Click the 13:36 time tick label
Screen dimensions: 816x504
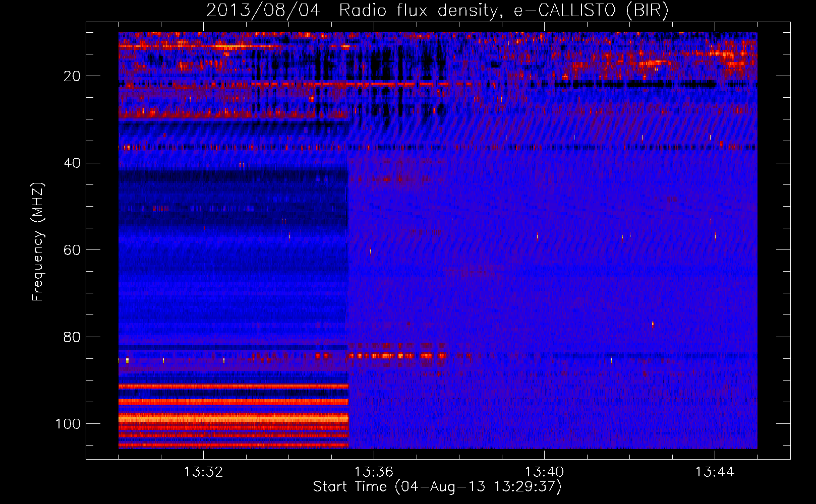[374, 472]
